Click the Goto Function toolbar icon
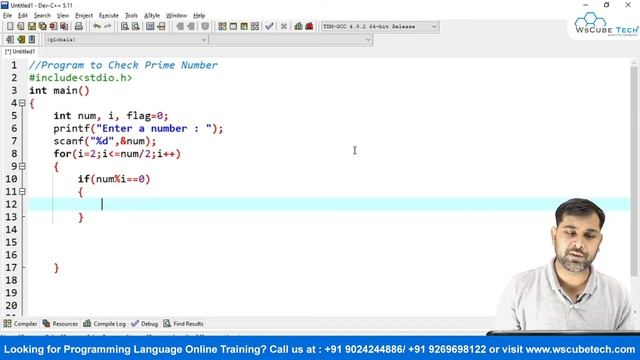The width and height of the screenshot is (640, 360). pyautogui.click(x=150, y=27)
